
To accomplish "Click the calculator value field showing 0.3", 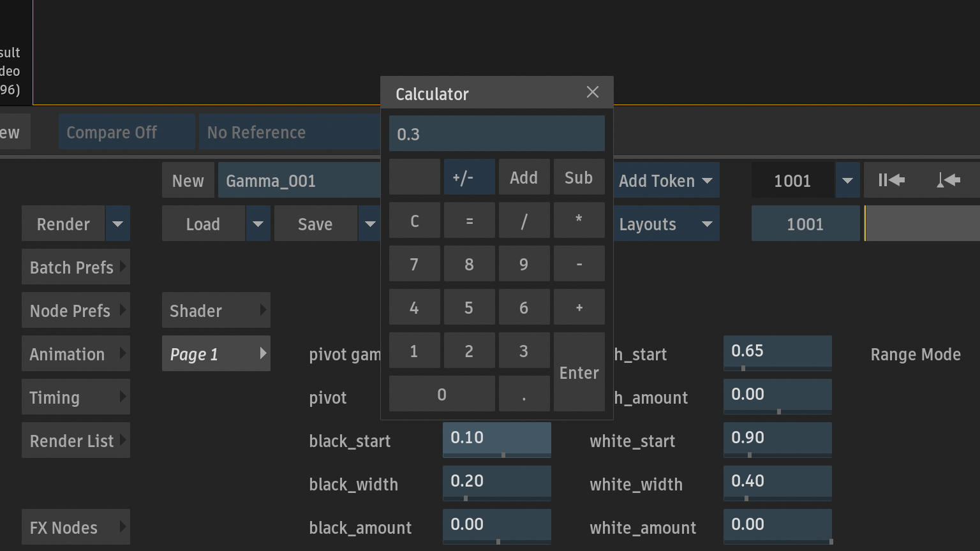I will [x=497, y=133].
